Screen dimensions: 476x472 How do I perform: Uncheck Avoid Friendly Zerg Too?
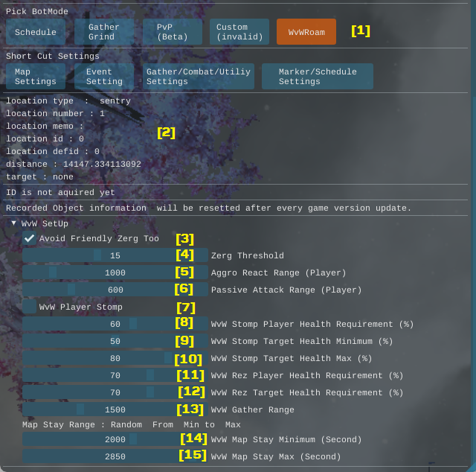point(30,238)
